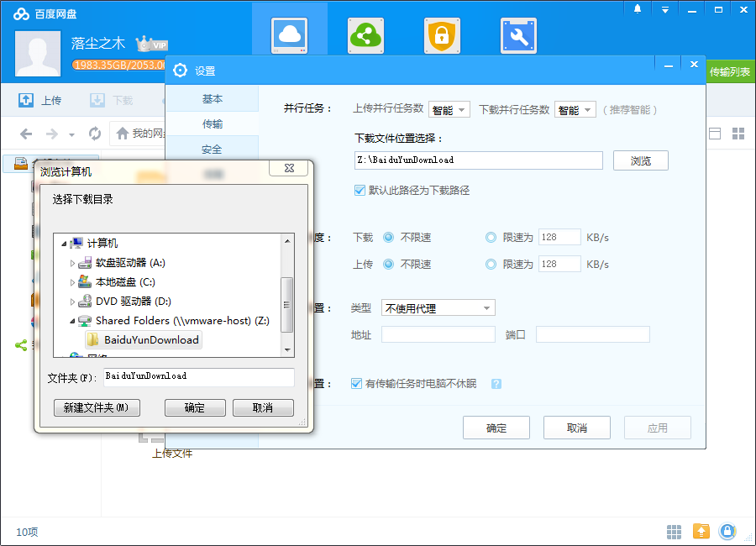The height and width of the screenshot is (546, 756).
Task: Switch to list view layout icon
Action: (715, 134)
